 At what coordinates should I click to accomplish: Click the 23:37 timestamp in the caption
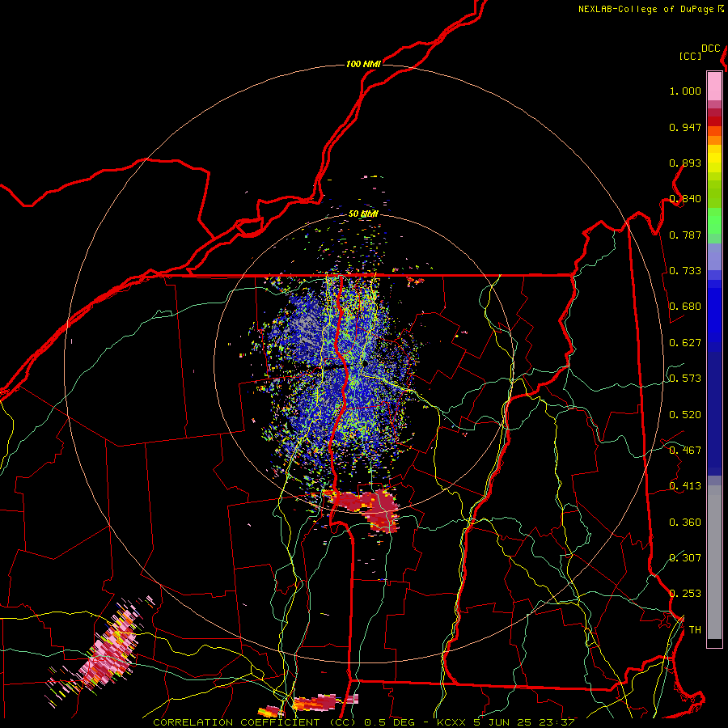[x=557, y=722]
